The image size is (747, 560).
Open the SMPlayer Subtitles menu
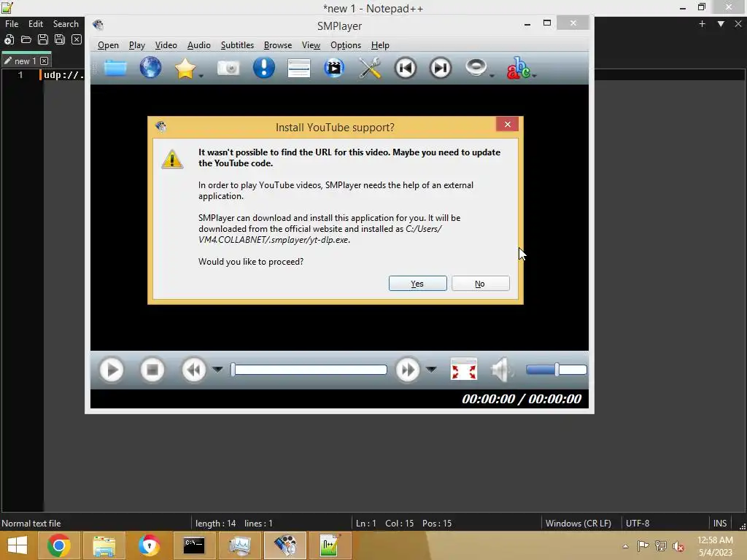(x=237, y=45)
